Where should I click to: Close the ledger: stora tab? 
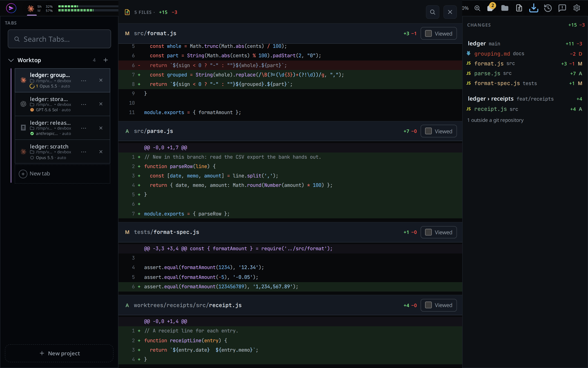coord(101,104)
